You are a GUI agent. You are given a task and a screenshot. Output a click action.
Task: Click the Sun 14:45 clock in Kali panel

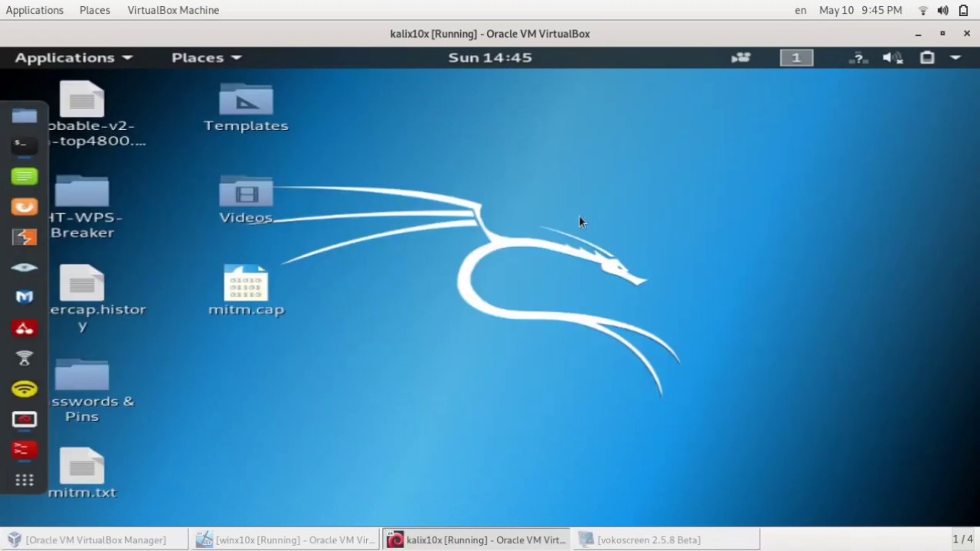point(490,57)
